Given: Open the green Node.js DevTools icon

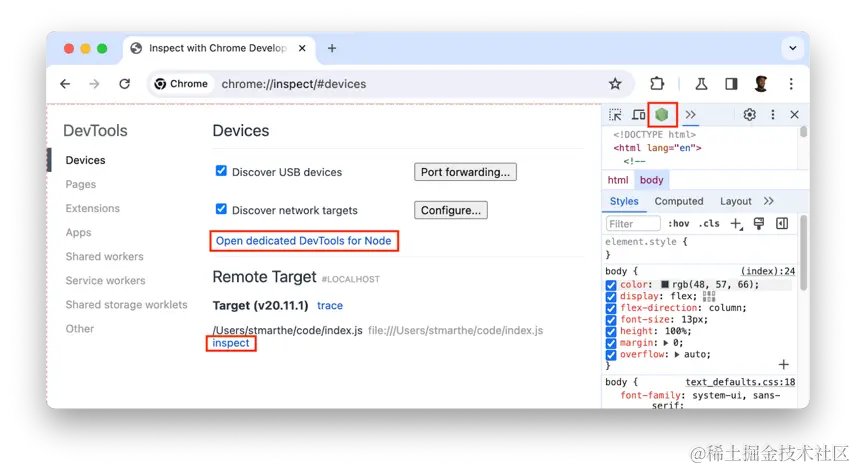Looking at the screenshot, I should pyautogui.click(x=662, y=115).
